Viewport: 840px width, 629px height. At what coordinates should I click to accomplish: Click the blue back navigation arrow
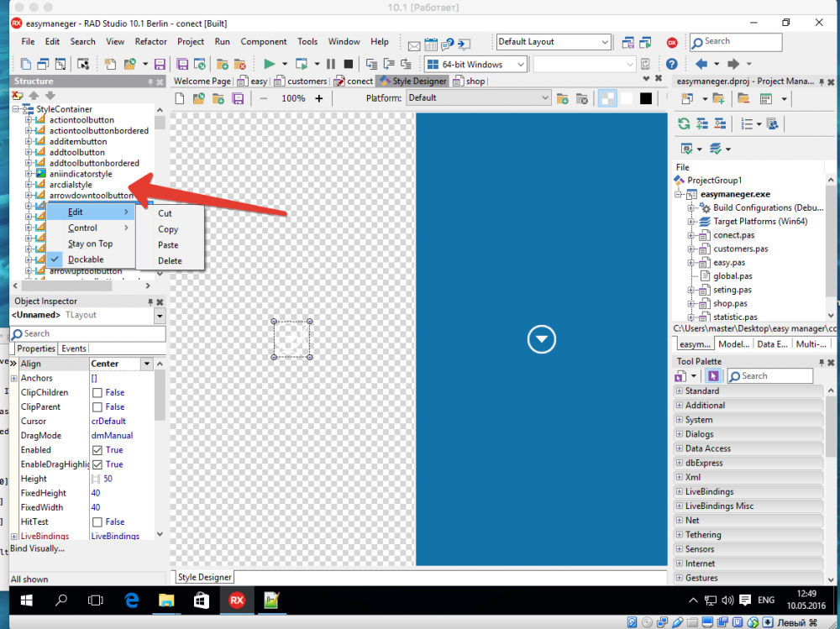pos(701,65)
